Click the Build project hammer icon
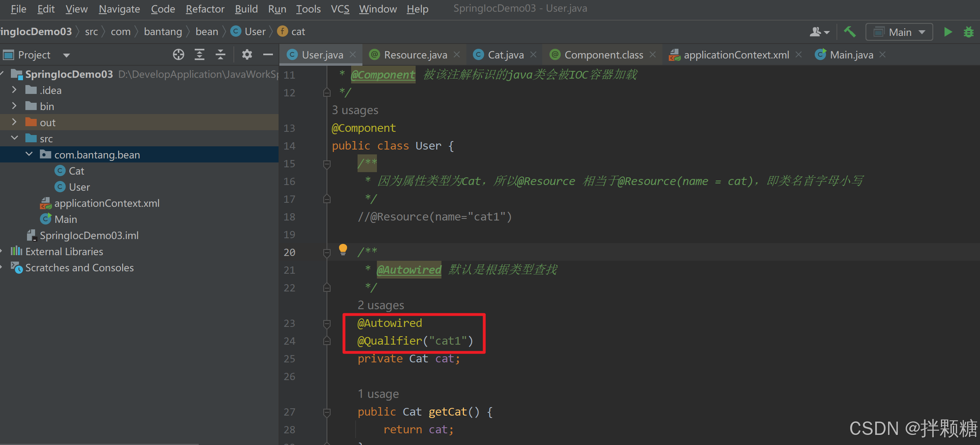This screenshot has height=445, width=980. [x=850, y=32]
